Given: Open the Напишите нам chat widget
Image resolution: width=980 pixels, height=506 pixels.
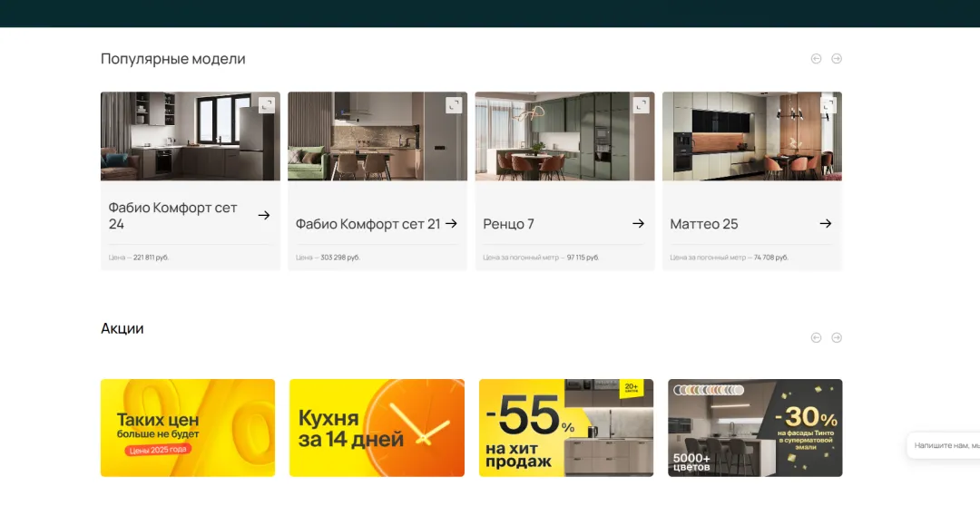Looking at the screenshot, I should [x=944, y=445].
